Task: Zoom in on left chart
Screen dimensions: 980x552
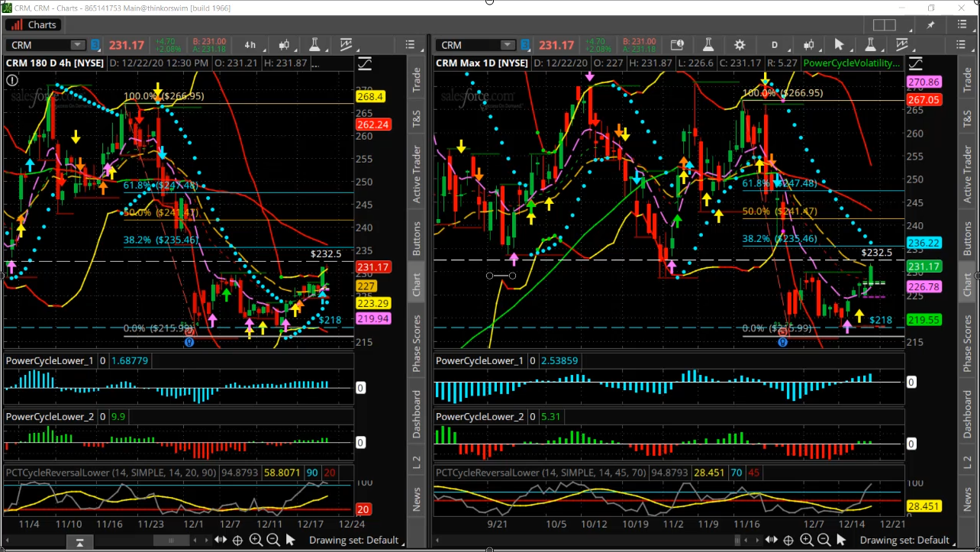Action: (x=255, y=540)
